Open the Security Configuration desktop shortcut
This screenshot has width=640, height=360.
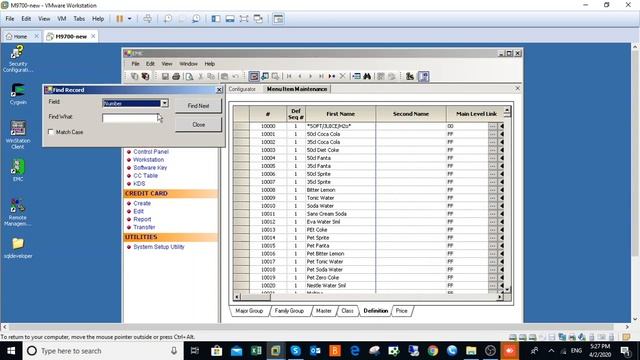point(18,59)
